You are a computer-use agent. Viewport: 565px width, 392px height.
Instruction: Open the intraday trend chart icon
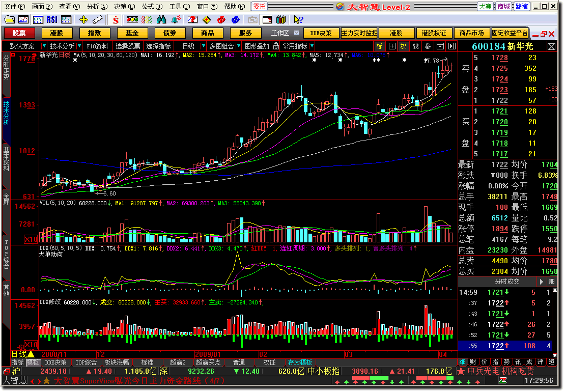pos(23,20)
